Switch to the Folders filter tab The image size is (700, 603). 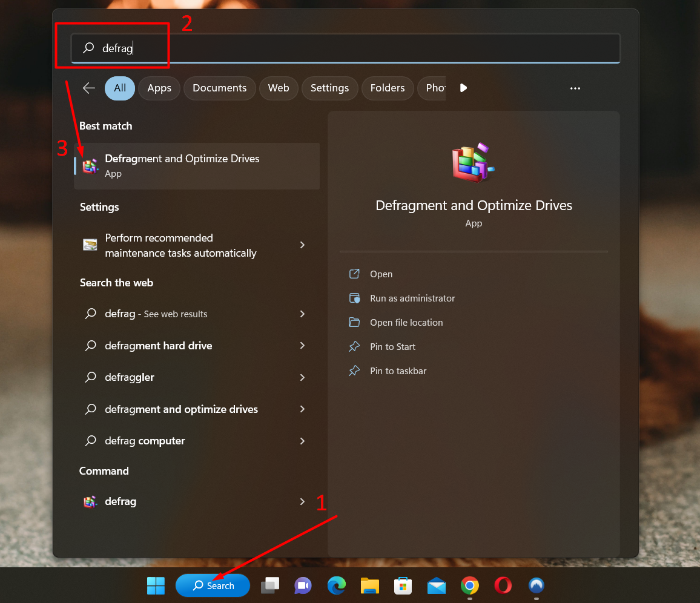[388, 88]
